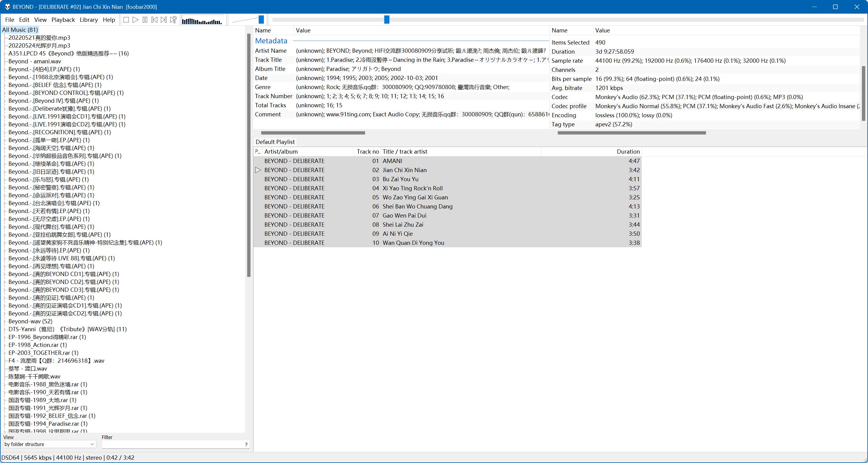
Task: Select the AMANI track row
Action: coord(447,161)
